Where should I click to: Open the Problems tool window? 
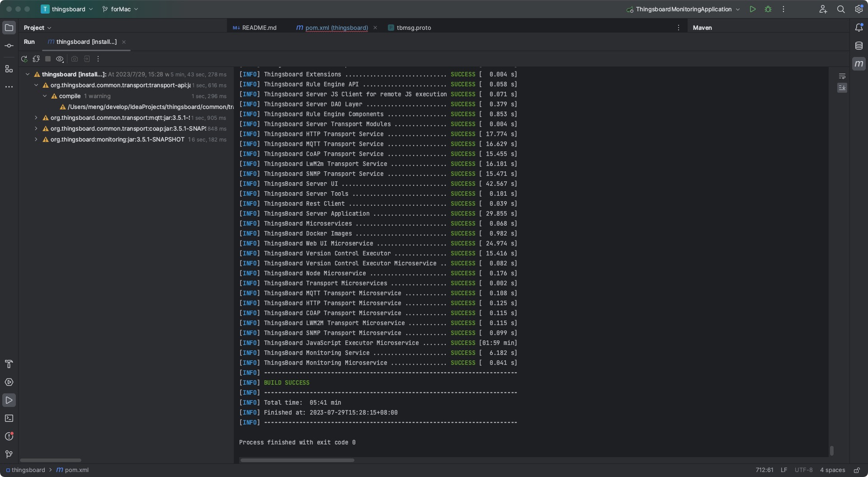pyautogui.click(x=9, y=436)
